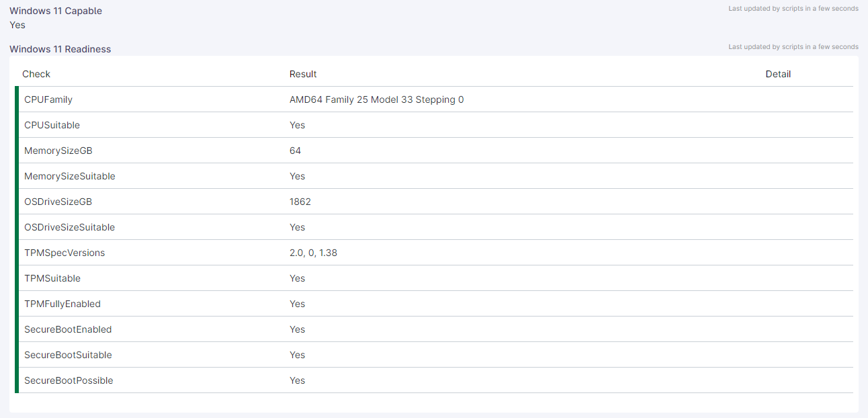
Task: Click the drive size value 1862
Action: point(300,202)
